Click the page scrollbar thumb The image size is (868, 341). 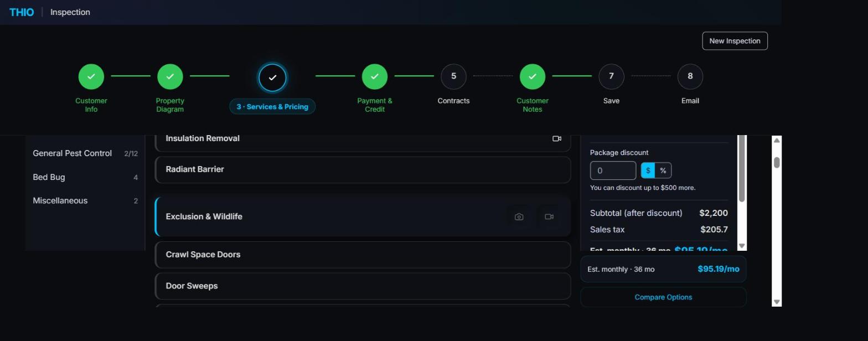(777, 162)
